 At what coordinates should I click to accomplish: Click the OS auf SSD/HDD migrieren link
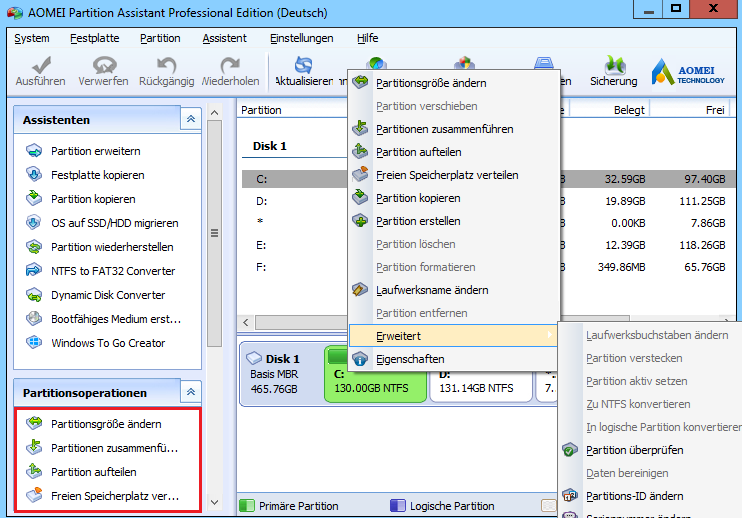pos(115,223)
